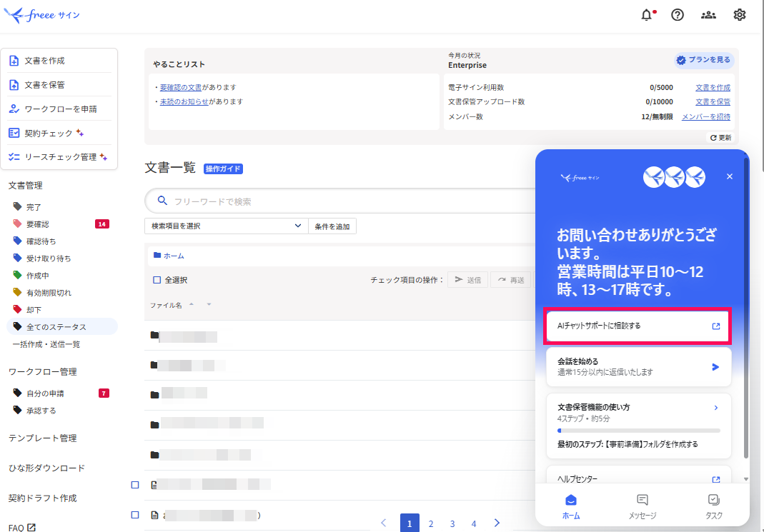Open テンプレート管理 menu

click(42, 438)
